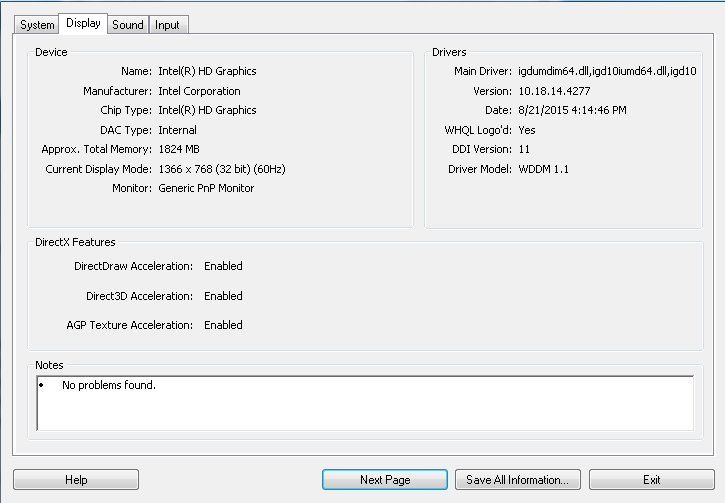The height and width of the screenshot is (503, 725).
Task: Open the Sound tab
Action: click(128, 25)
